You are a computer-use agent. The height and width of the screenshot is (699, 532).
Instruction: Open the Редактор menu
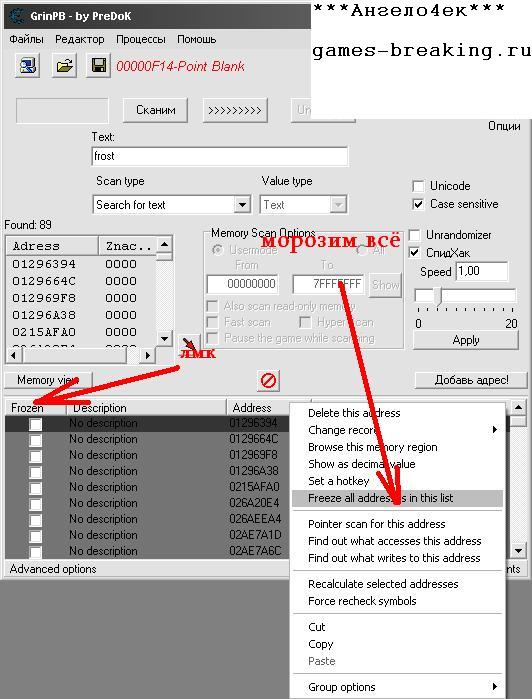point(79,39)
